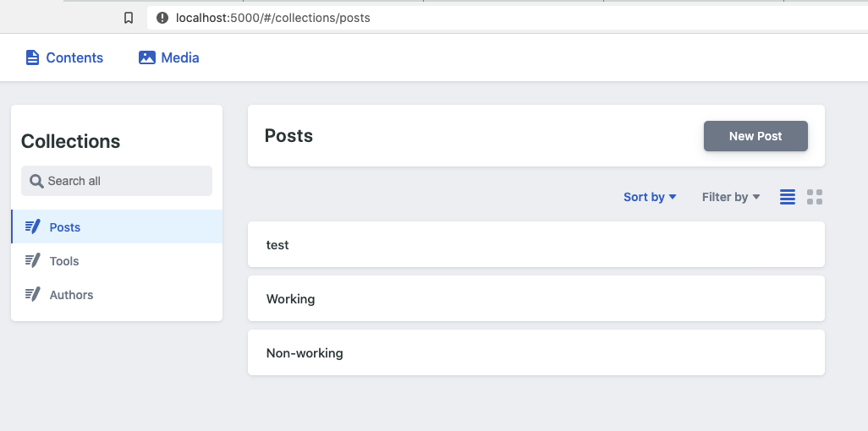Click the Collections heading text
Screen dimensions: 868x431
pos(70,141)
